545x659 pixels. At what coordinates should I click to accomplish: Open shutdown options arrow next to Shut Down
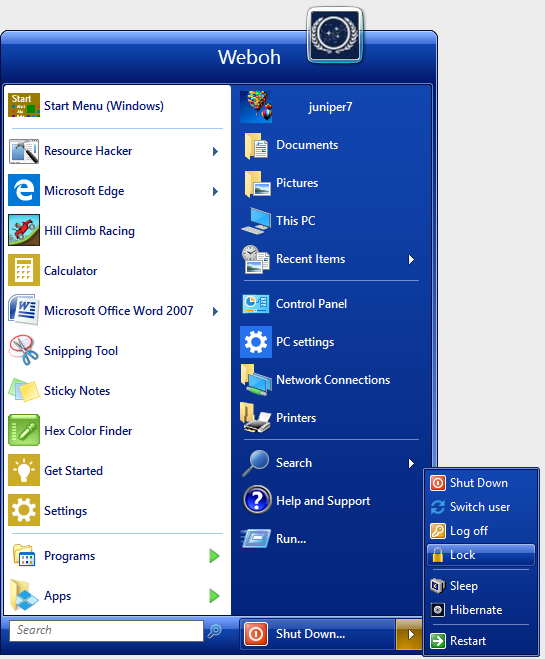pos(410,634)
